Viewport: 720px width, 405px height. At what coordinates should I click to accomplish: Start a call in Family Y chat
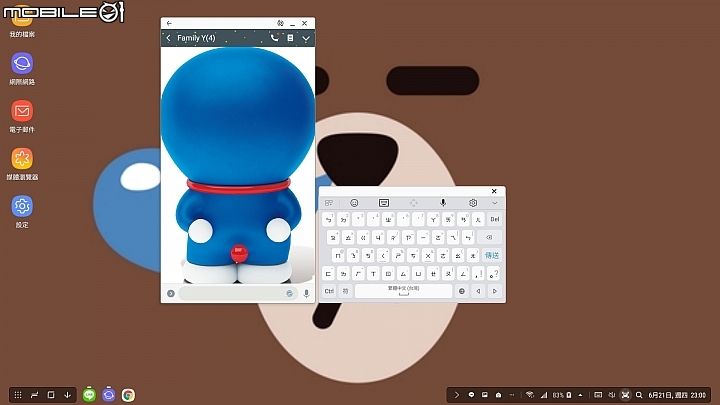tap(274, 38)
